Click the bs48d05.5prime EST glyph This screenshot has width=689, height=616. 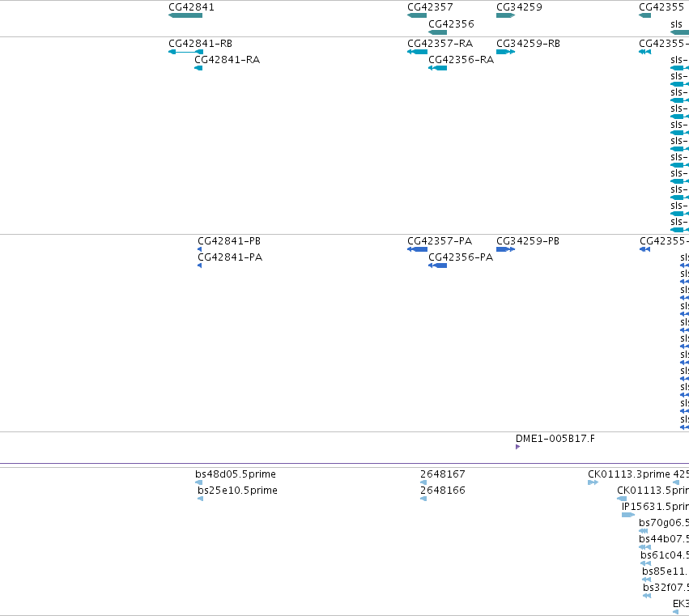point(199,482)
